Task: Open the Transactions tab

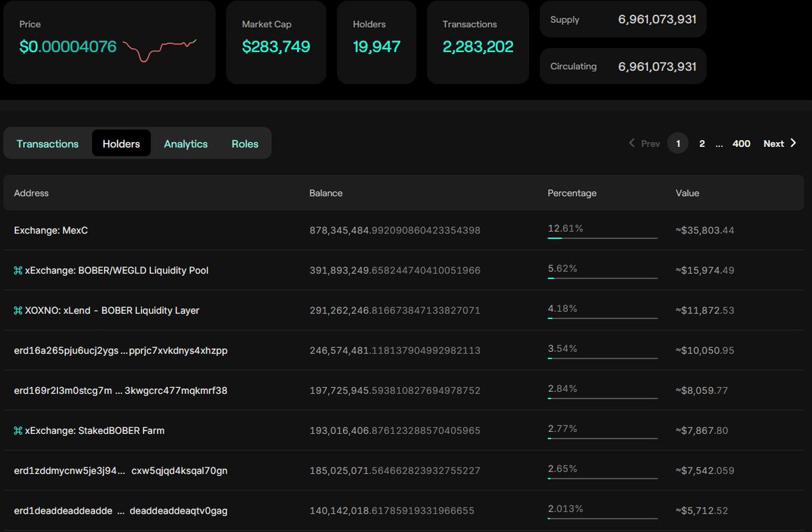Action: tap(47, 143)
